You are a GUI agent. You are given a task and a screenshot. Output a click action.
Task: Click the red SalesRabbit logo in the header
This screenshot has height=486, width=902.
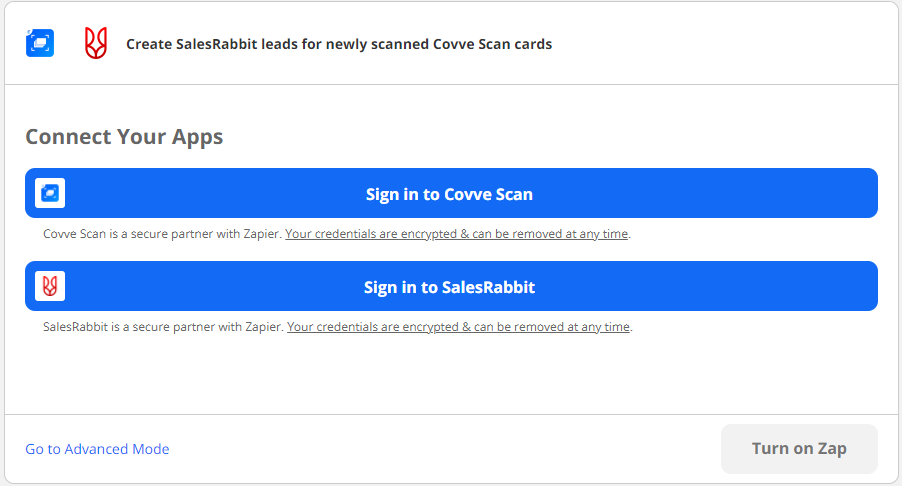tap(95, 43)
